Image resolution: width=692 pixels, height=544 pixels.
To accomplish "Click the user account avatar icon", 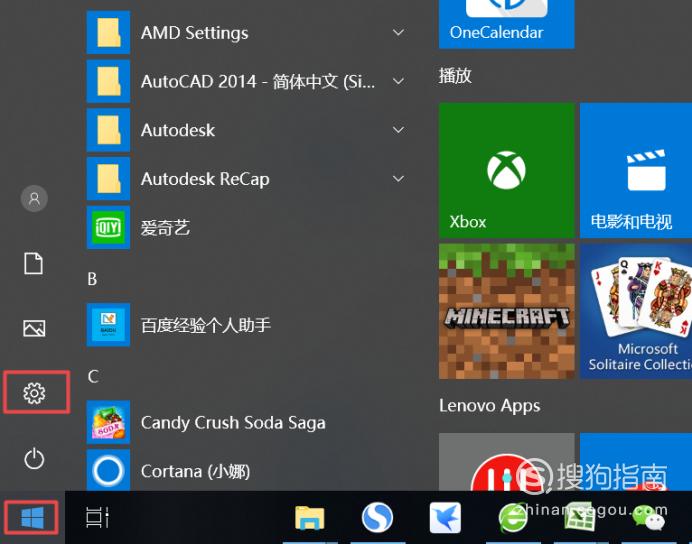I will coord(34,199).
